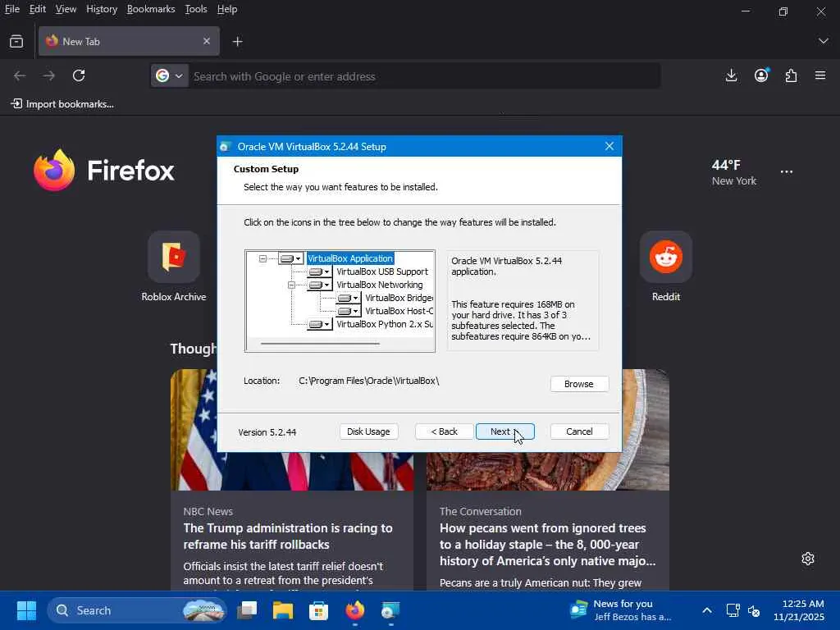Click the network status tray icon

[733, 610]
